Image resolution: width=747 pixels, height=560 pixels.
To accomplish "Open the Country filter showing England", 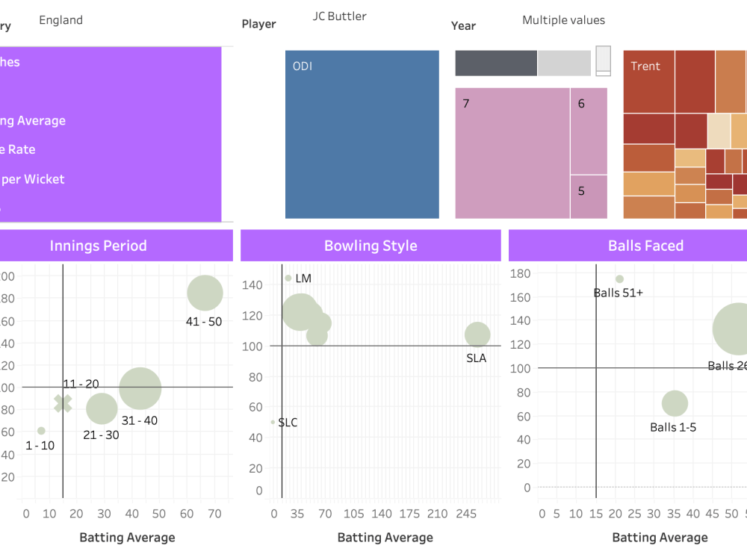I will pyautogui.click(x=61, y=20).
